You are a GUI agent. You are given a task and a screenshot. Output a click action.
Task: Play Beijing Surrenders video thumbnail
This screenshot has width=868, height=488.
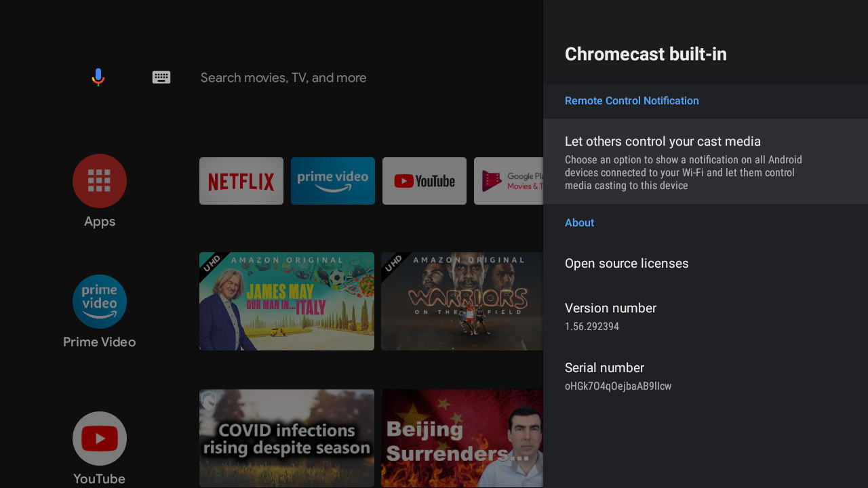(462, 438)
